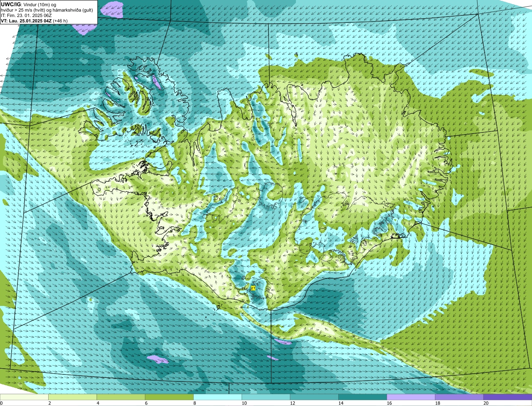The width and height of the screenshot is (532, 406).
Task: Select the 6–8 m/s green legend swatch
Action: (x=169, y=397)
